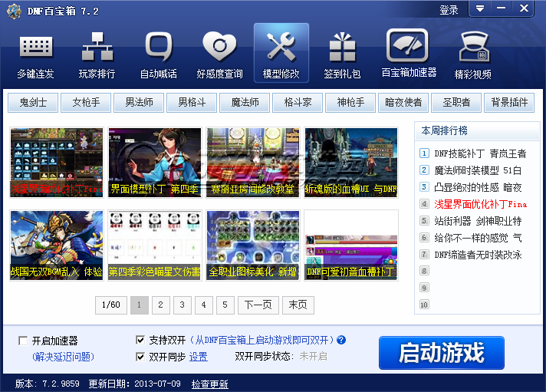
Task: Open ranking item 凸显绝对的性感 暗夜
Action: tap(478, 187)
